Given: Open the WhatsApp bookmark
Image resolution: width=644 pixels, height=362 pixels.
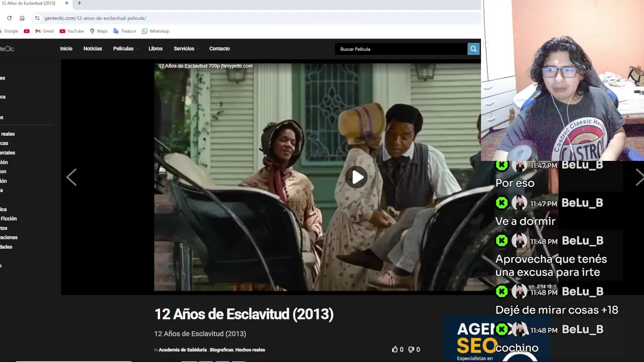Looking at the screenshot, I should click(x=155, y=31).
